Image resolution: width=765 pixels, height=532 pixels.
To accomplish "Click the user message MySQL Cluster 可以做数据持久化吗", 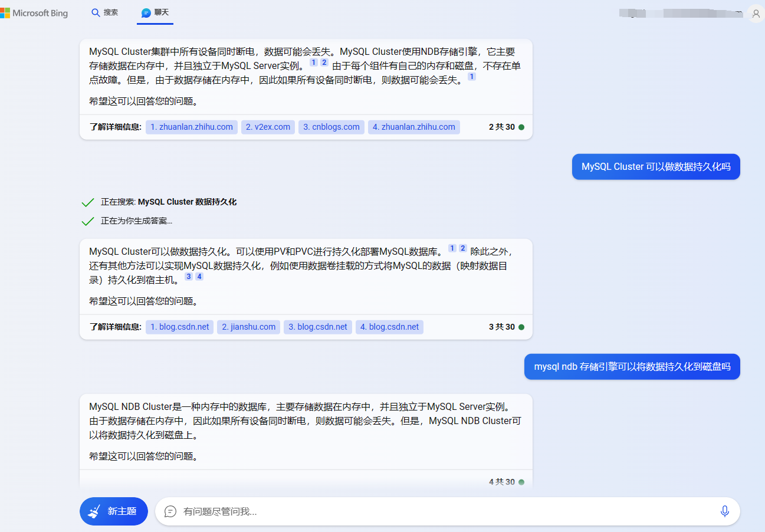I will tap(656, 167).
